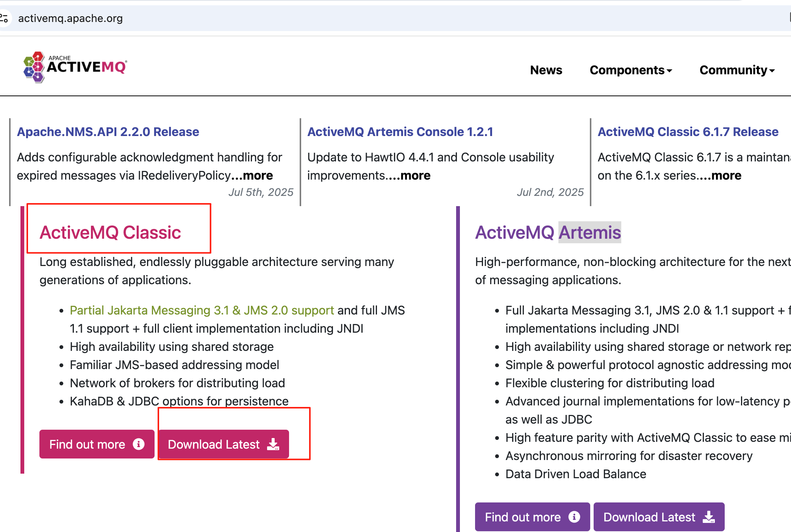The image size is (791, 532).
Task: Click the ActiveMQ Classic heading
Action: point(110,232)
